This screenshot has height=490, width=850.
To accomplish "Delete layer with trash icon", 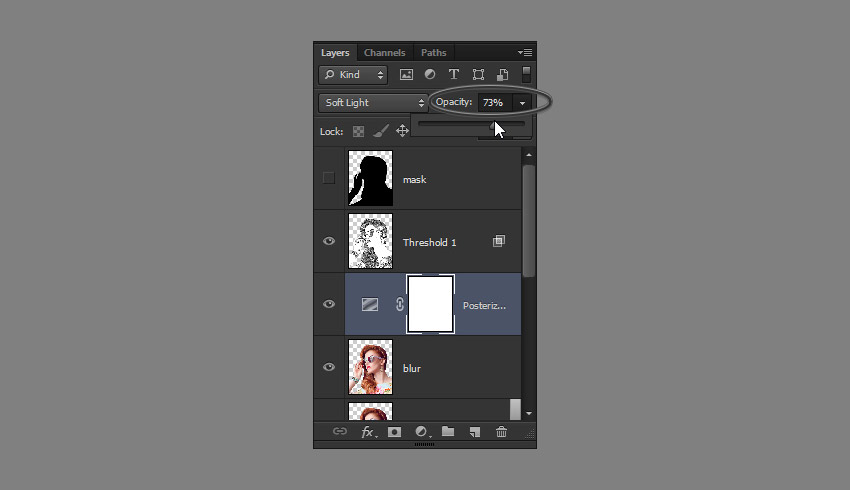I will pos(501,431).
